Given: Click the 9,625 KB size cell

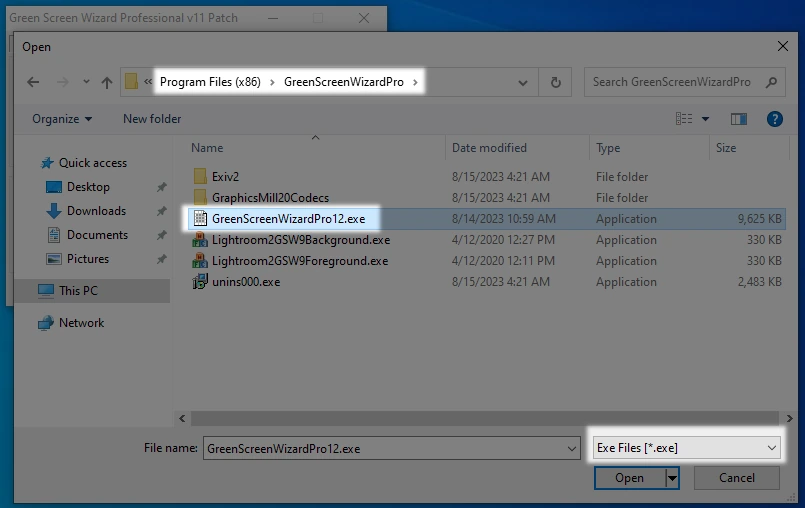Looking at the screenshot, I should click(759, 219).
